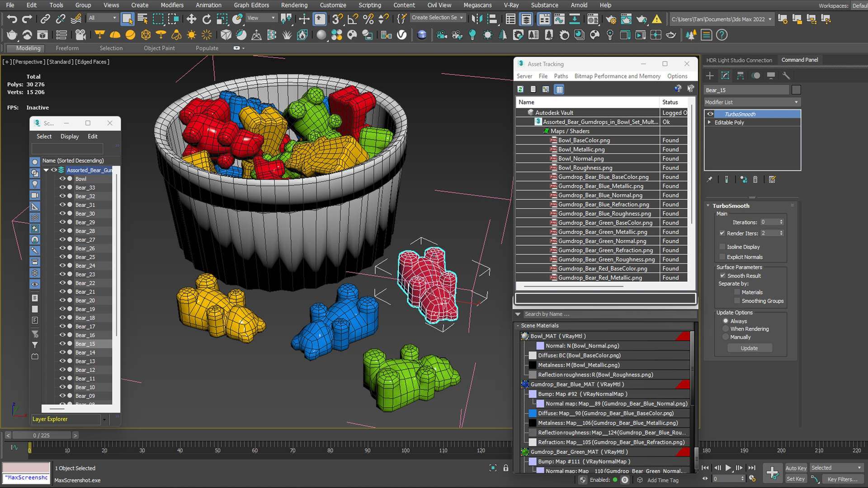Click the Redo arrow icon
This screenshot has width=868, height=488.
(27, 19)
